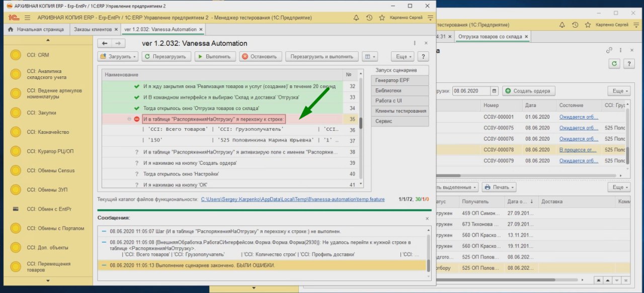Open выделенные dropdown button in background window
The width and height of the screenshot is (644, 293).
[x=457, y=187]
